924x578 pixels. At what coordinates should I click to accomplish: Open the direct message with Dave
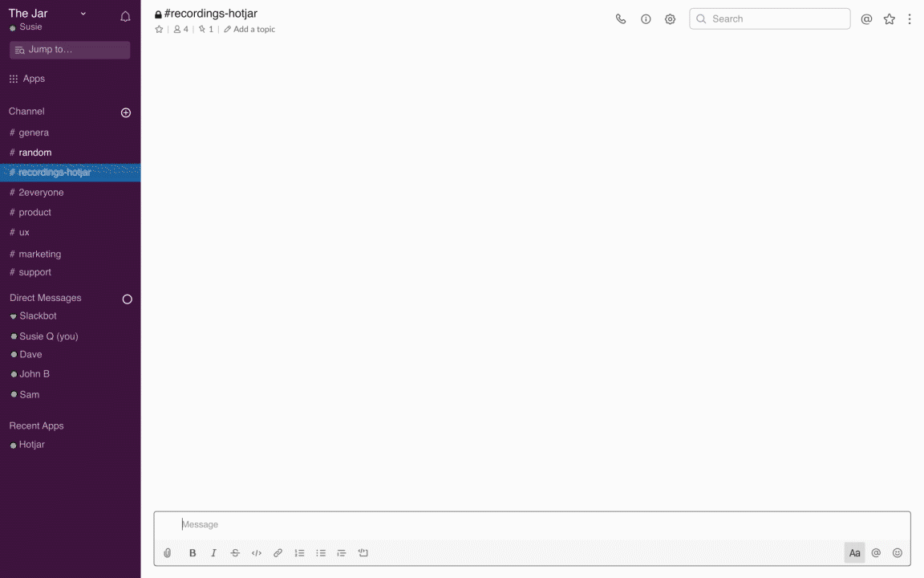point(30,354)
